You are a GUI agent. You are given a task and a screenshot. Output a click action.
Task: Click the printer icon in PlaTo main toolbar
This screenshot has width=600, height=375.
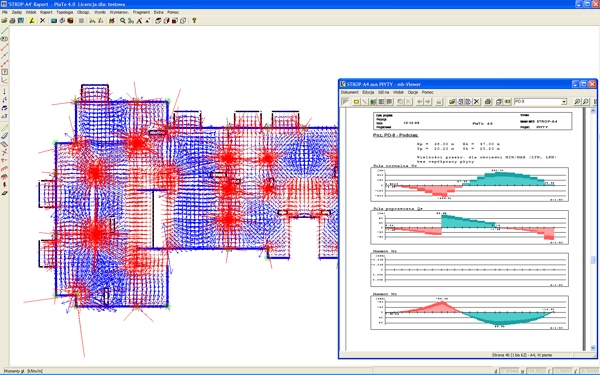coord(12,21)
